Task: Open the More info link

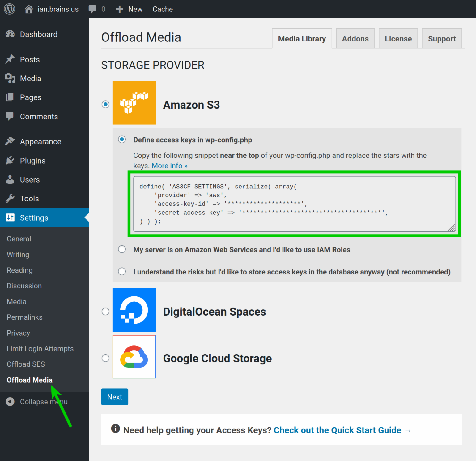Action: coord(170,166)
